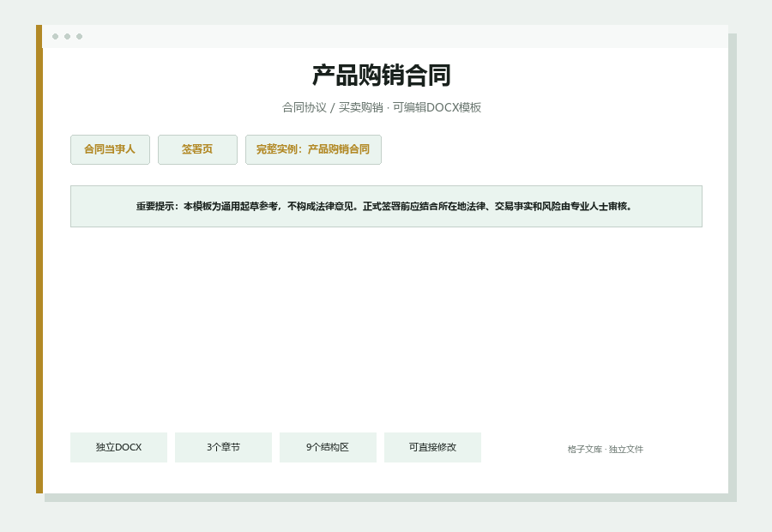This screenshot has height=532, width=772.
Task: Click the 格子文库 · 独立文件 footer text
Action: point(605,450)
